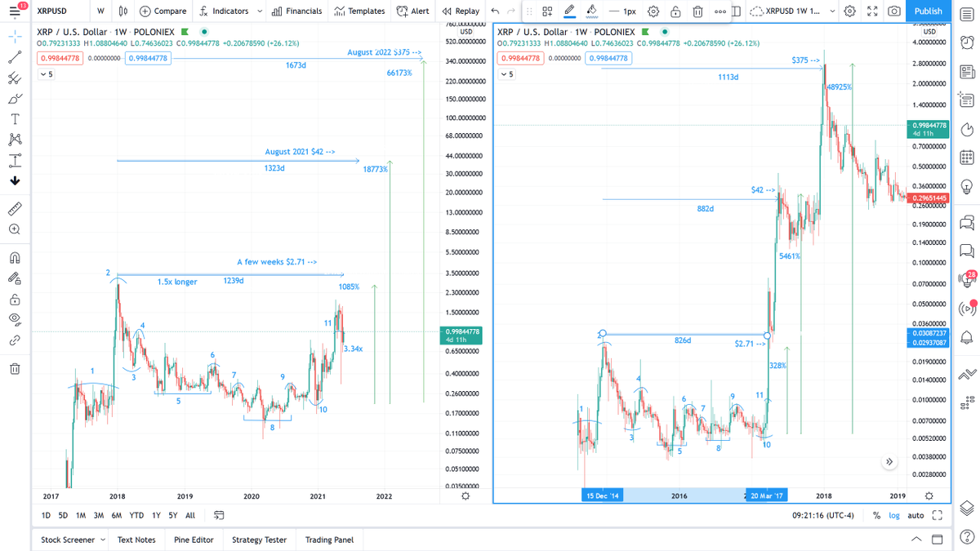The width and height of the screenshot is (980, 551).
Task: Open the Financials menu
Action: 296,11
